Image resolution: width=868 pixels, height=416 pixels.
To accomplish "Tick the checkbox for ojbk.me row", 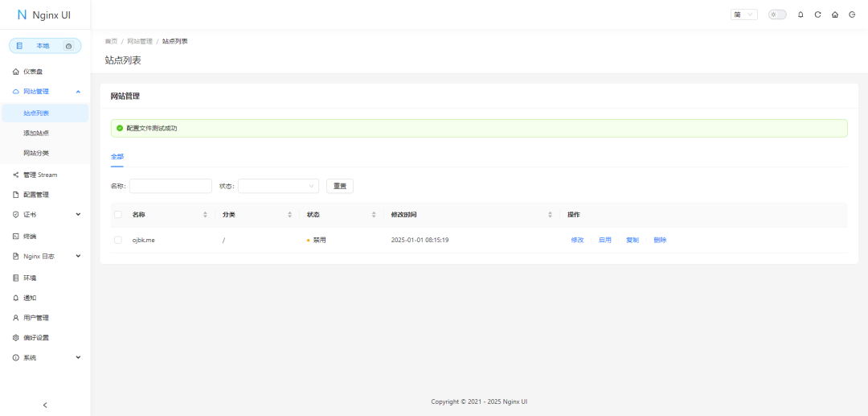I will coord(118,240).
